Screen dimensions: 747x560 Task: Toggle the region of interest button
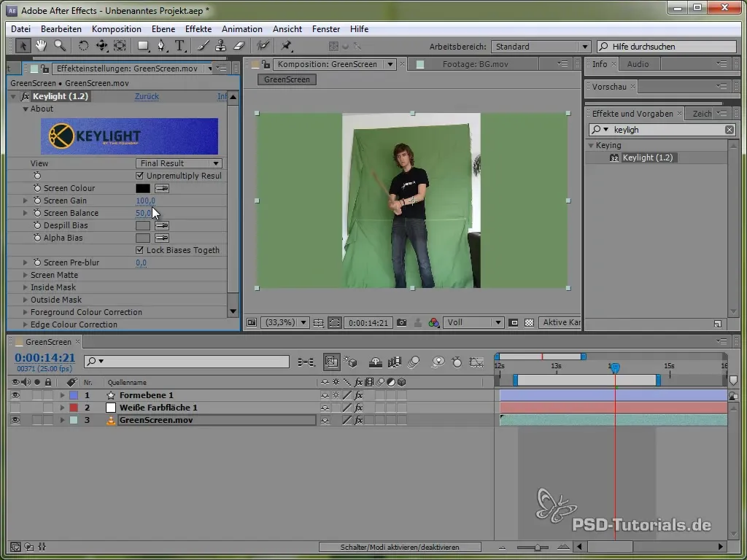point(514,323)
